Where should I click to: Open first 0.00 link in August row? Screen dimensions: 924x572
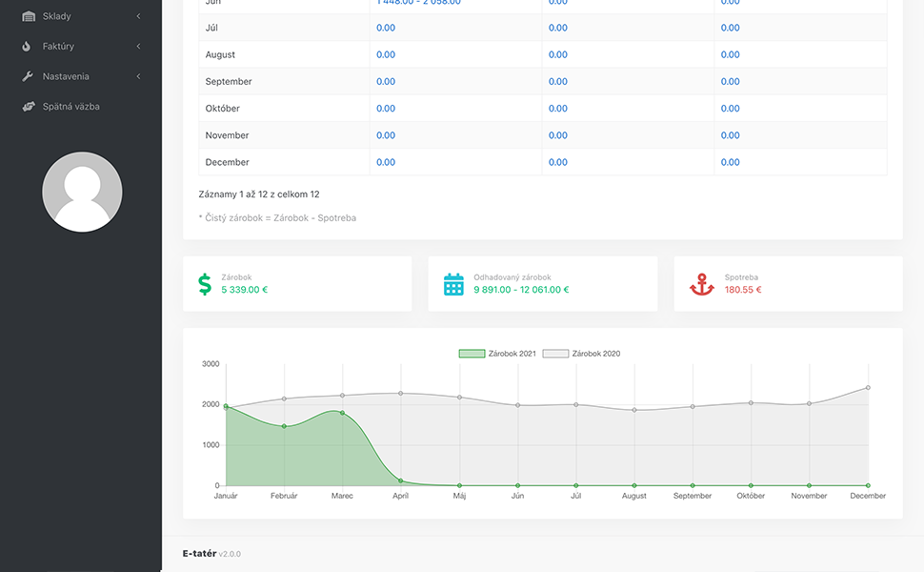(386, 55)
